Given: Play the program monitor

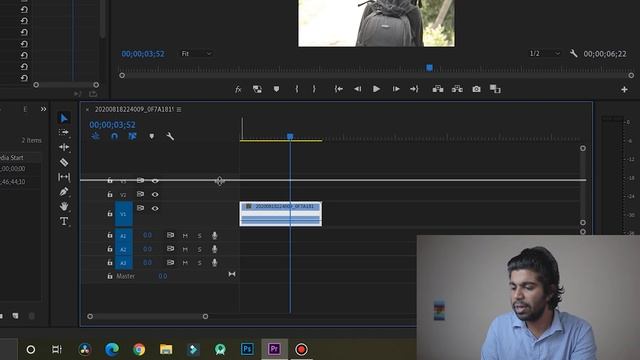Looking at the screenshot, I should point(376,89).
